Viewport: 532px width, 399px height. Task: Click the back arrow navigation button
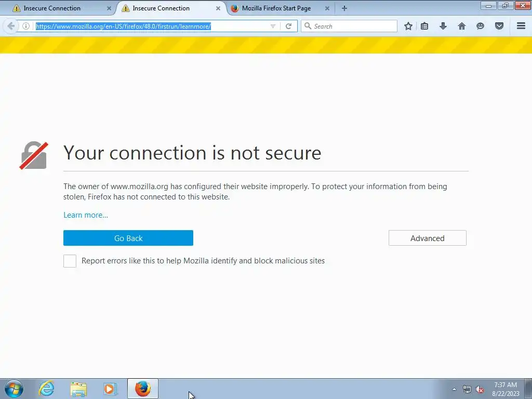coord(10,26)
